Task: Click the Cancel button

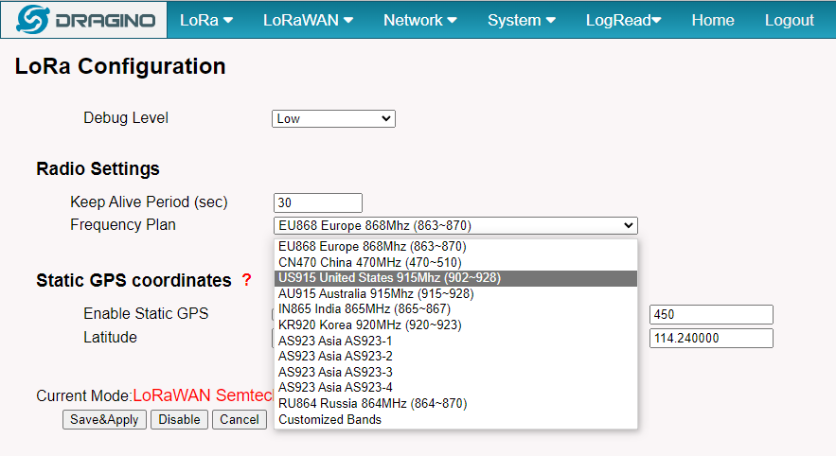Action: pyautogui.click(x=239, y=420)
